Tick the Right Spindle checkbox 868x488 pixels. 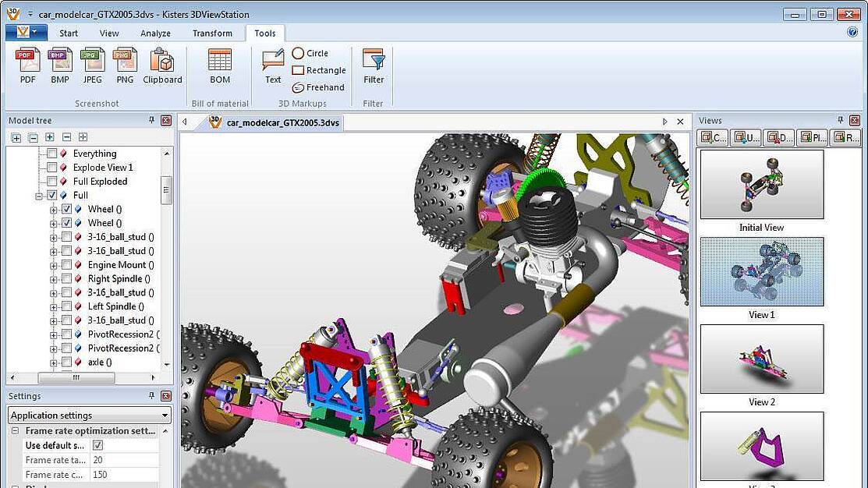(x=66, y=278)
